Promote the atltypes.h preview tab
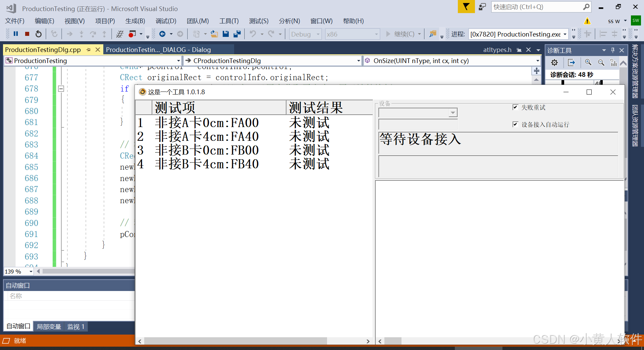The image size is (644, 350). [519, 50]
